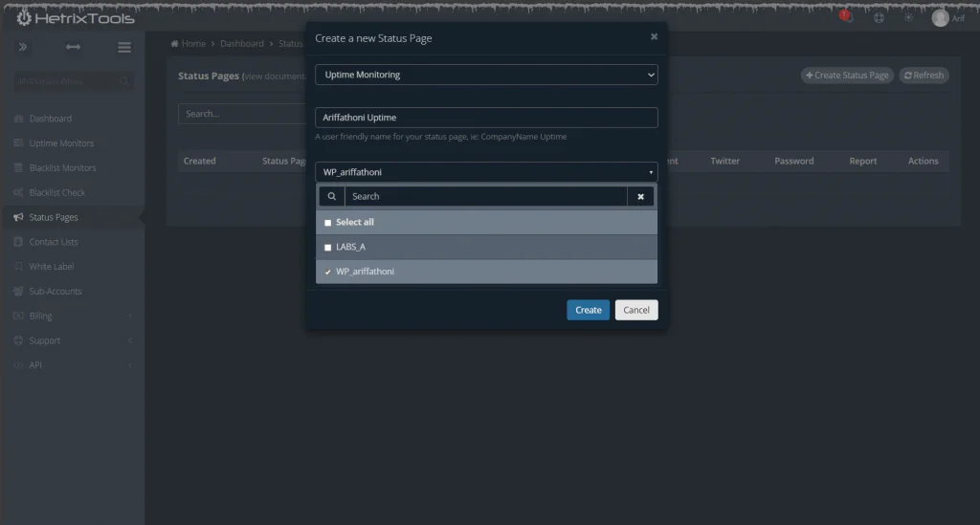Open White Label menu item
This screenshot has height=525, width=980.
[x=52, y=267]
